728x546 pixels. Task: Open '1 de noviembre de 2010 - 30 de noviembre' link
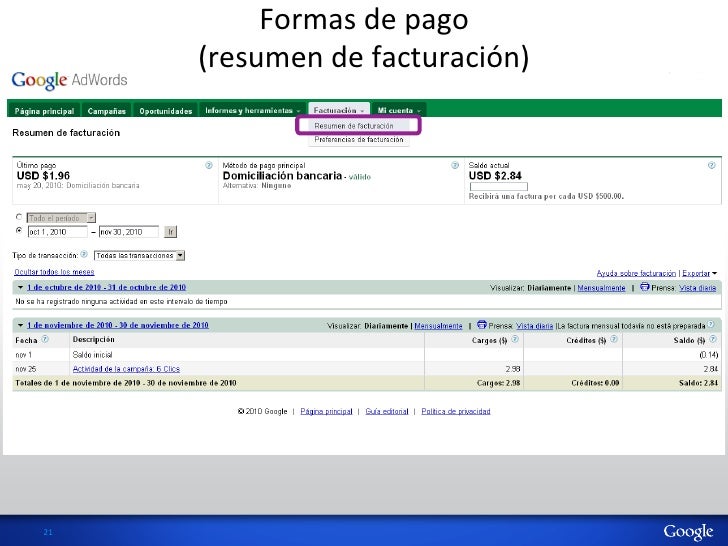coord(118,325)
